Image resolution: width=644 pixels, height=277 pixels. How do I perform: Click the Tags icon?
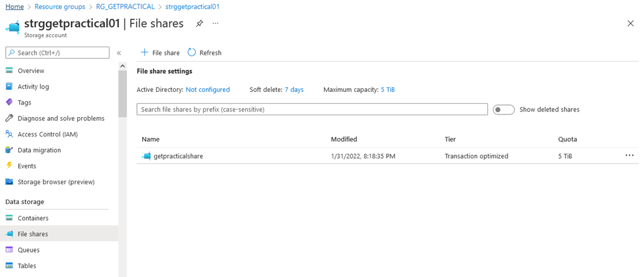pyautogui.click(x=9, y=103)
